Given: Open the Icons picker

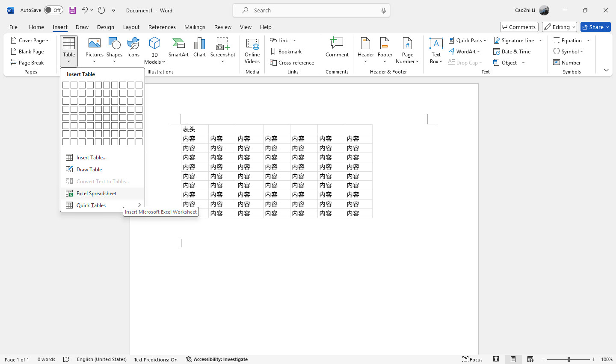Looking at the screenshot, I should coord(133,47).
